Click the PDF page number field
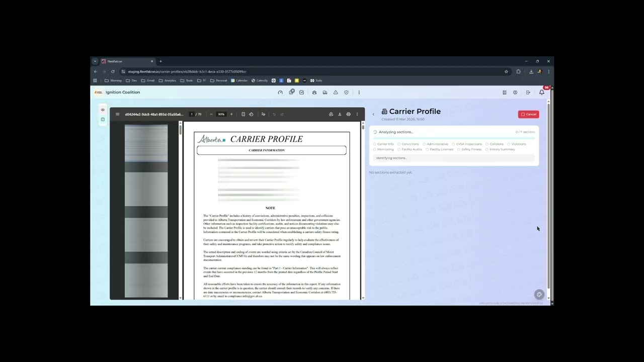The image size is (644, 362). pos(191,114)
